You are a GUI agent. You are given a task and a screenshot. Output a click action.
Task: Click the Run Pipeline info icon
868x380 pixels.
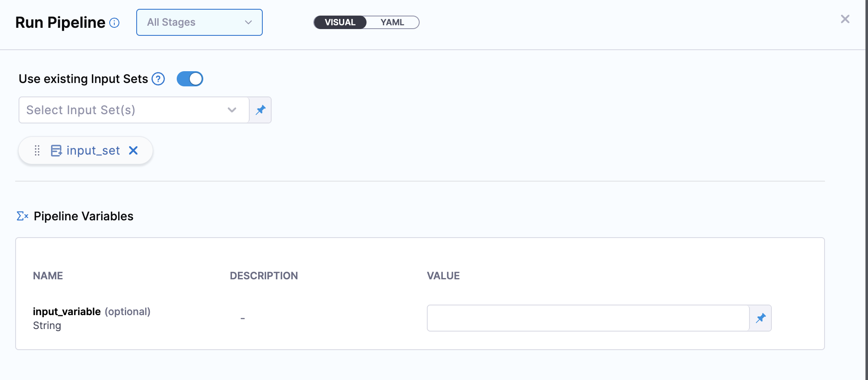pos(114,23)
